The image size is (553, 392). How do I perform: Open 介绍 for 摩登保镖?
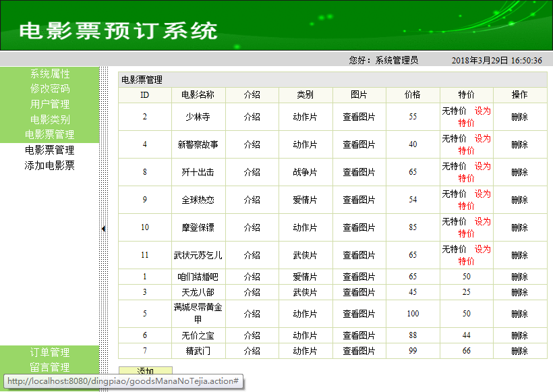[252, 227]
